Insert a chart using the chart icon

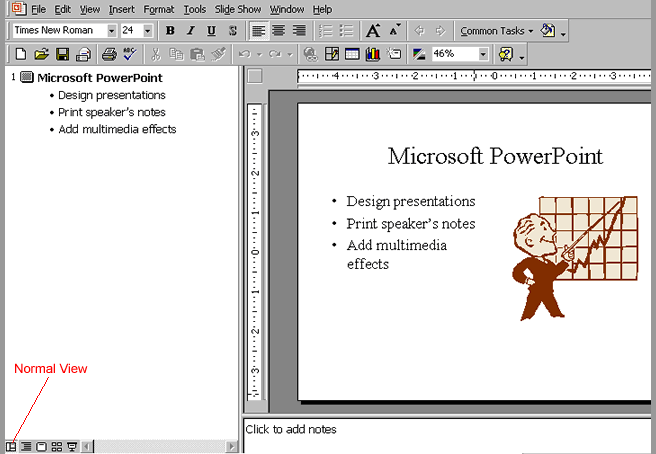click(x=373, y=54)
